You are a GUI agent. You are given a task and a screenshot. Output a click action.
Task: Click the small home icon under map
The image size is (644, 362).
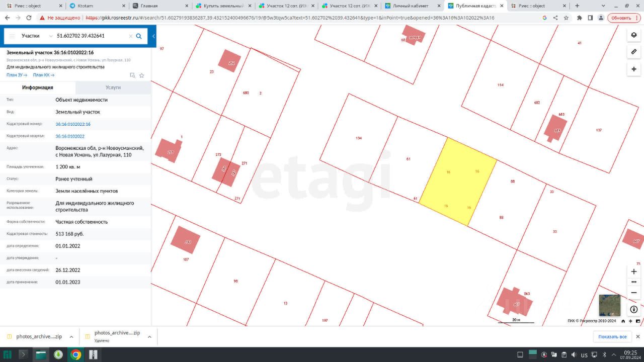623,321
